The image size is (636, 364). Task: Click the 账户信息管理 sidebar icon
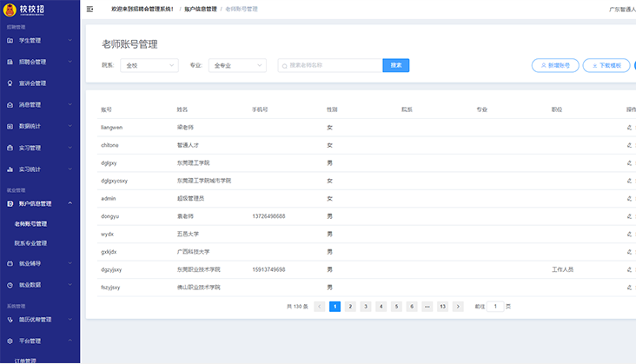(x=10, y=203)
